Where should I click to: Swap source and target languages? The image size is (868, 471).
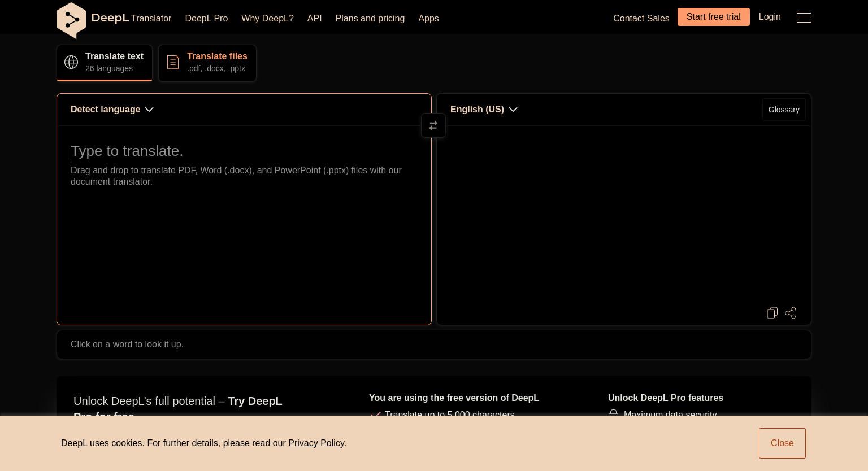(433, 125)
